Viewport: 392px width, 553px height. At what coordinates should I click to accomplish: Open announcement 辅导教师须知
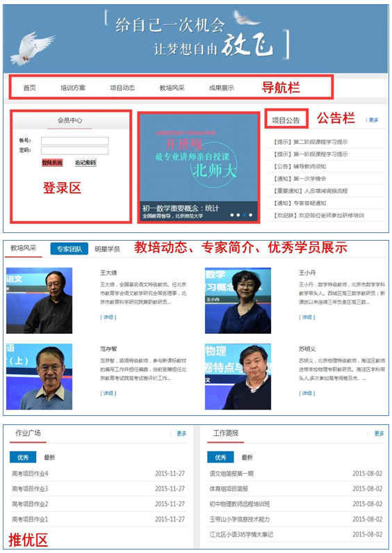(x=300, y=166)
